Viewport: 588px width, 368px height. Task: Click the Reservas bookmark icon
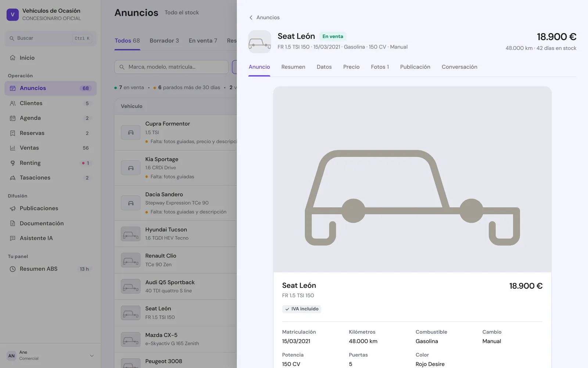(12, 133)
